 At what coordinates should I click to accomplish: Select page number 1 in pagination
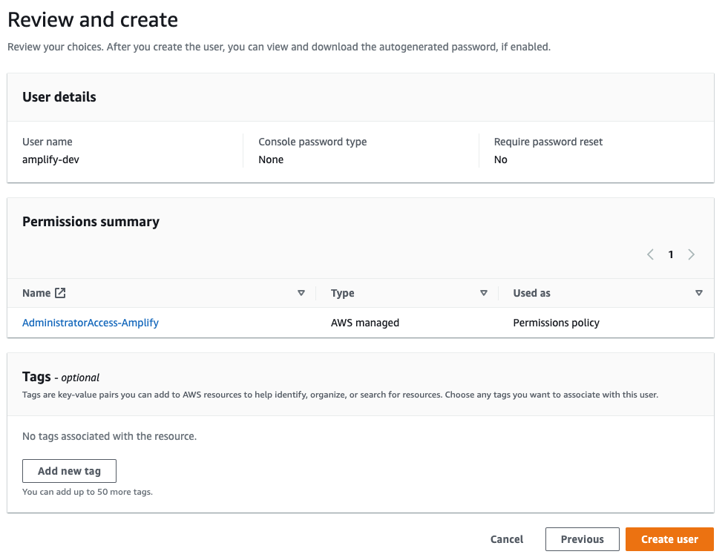(x=671, y=254)
